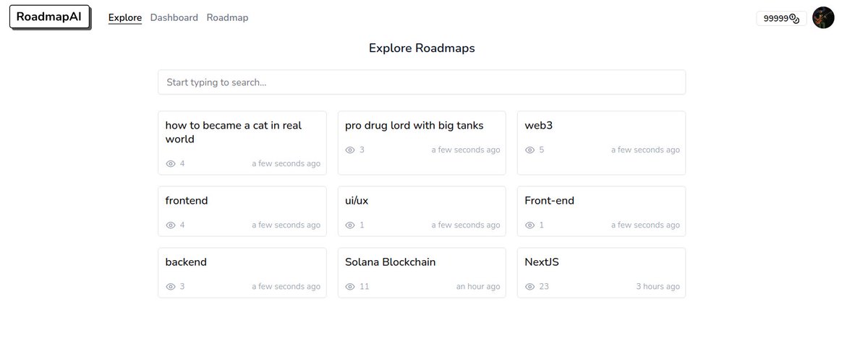
Task: Select the Explore navigation link
Action: 124,17
